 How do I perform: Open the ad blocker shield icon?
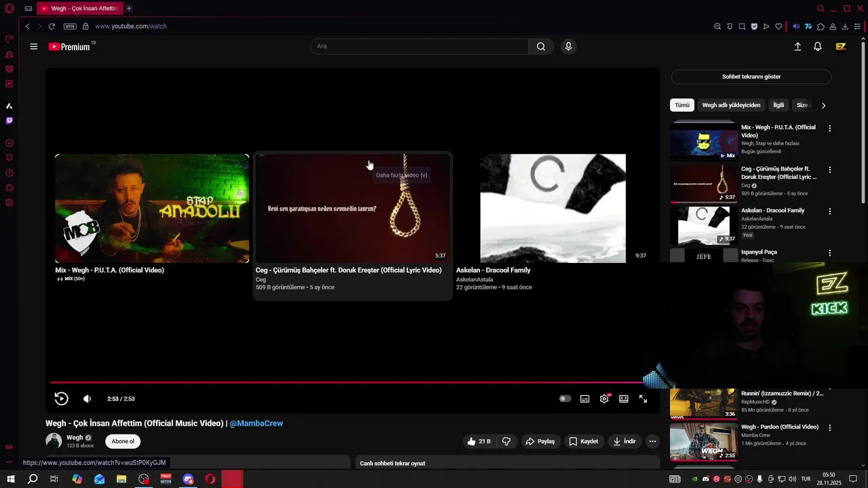754,26
